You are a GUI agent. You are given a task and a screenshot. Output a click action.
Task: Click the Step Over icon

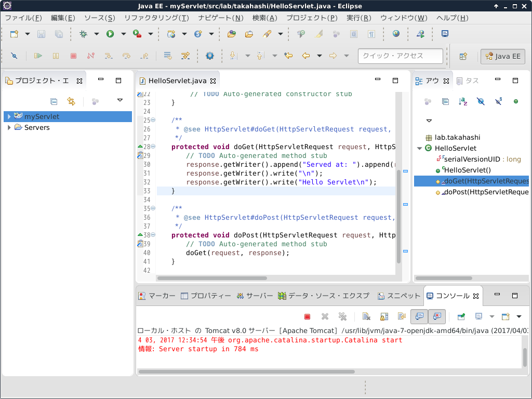click(126, 56)
